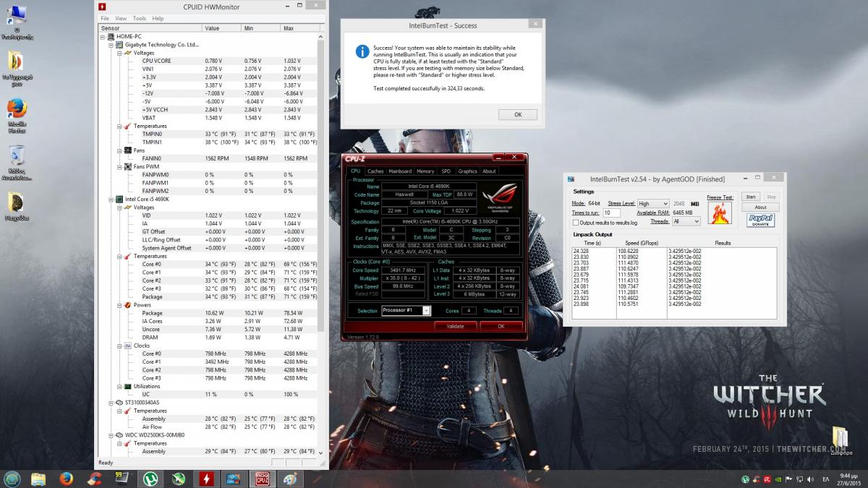Open the File menu in HWMonitor
868x488 pixels.
(x=105, y=18)
